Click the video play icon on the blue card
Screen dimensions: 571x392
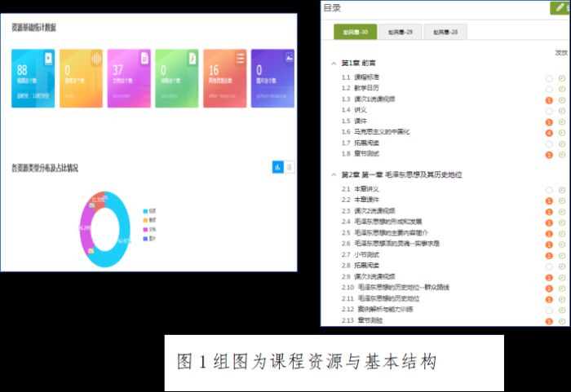tap(48, 59)
